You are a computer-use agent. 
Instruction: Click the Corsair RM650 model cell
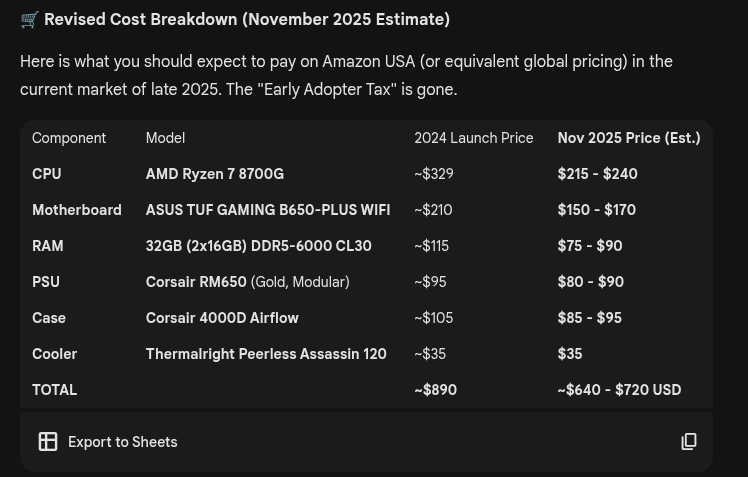(247, 282)
